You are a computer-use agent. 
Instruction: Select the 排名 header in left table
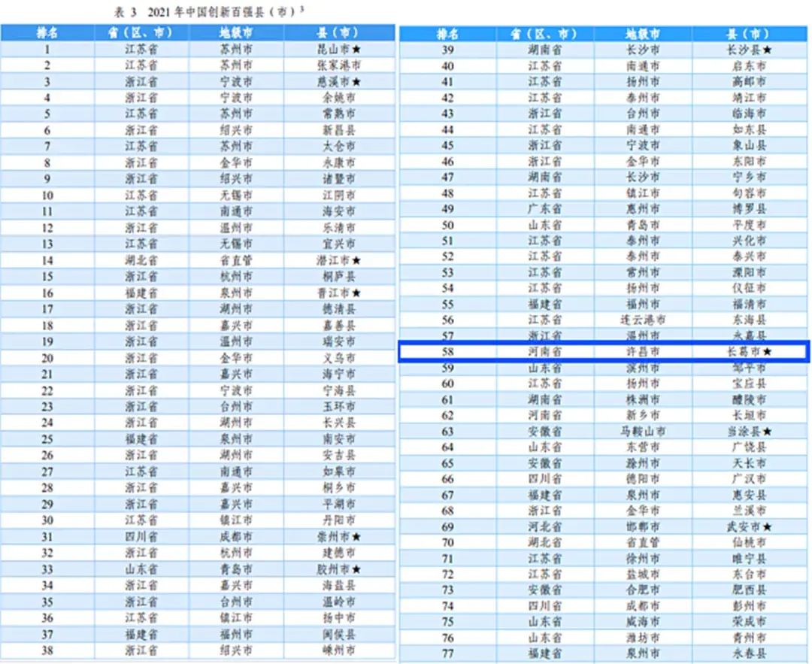tap(47, 33)
